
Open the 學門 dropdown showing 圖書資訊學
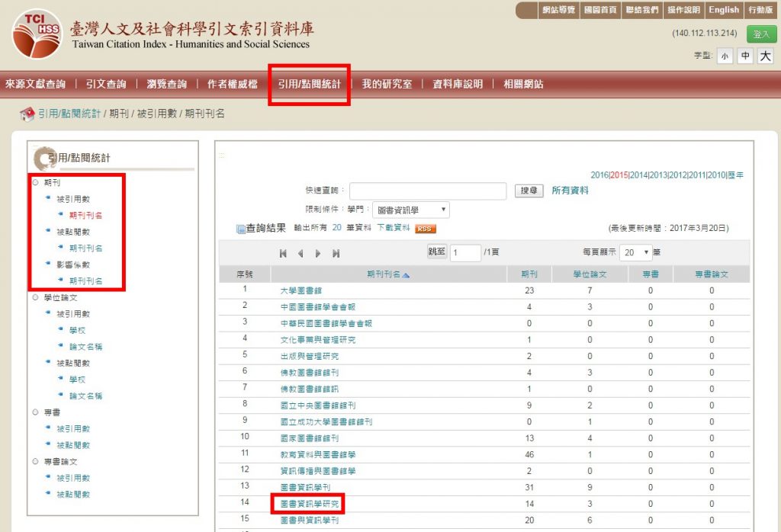coord(411,210)
